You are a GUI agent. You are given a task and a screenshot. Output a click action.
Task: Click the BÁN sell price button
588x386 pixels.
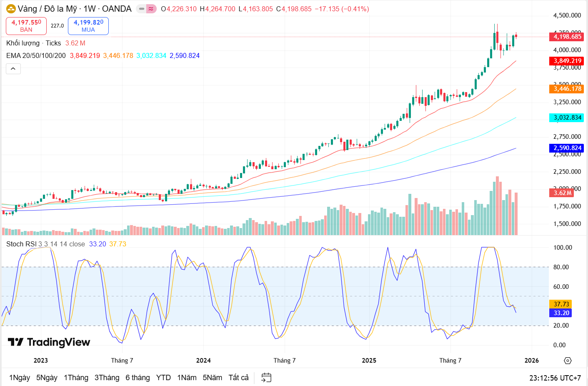point(26,26)
